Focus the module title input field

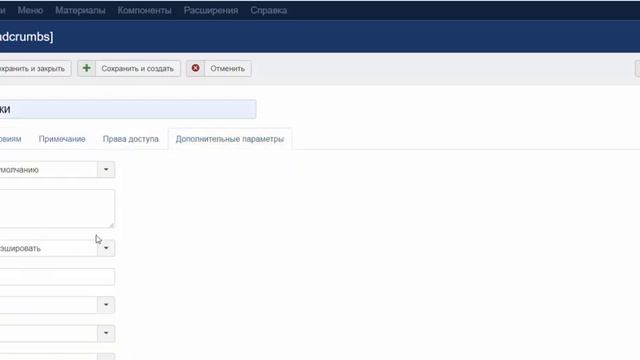(x=128, y=109)
